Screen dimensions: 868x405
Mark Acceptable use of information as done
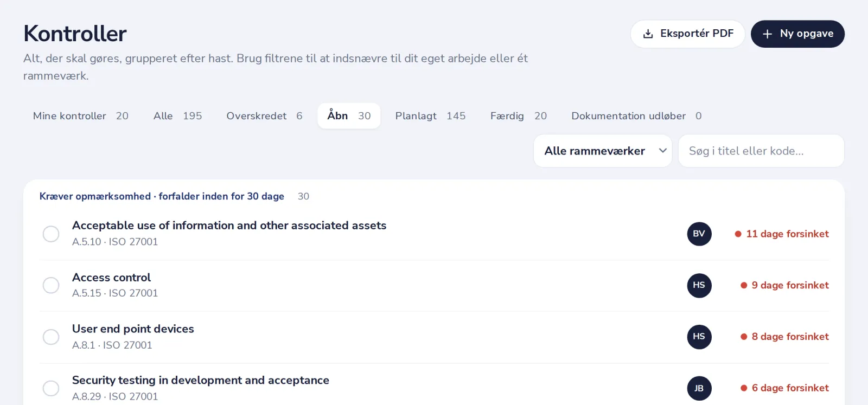pos(51,234)
